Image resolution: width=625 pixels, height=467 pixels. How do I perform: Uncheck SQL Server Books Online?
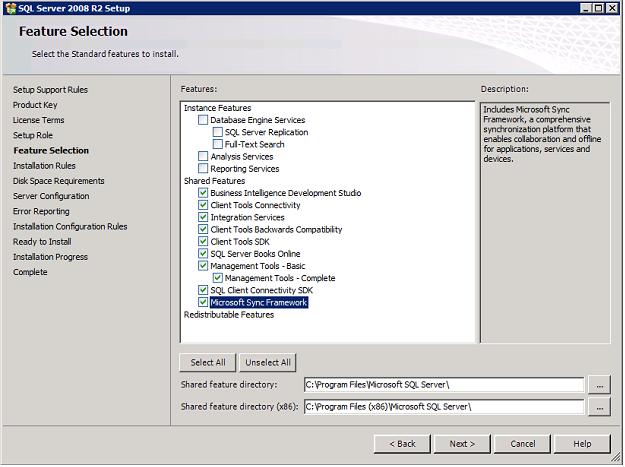point(203,253)
